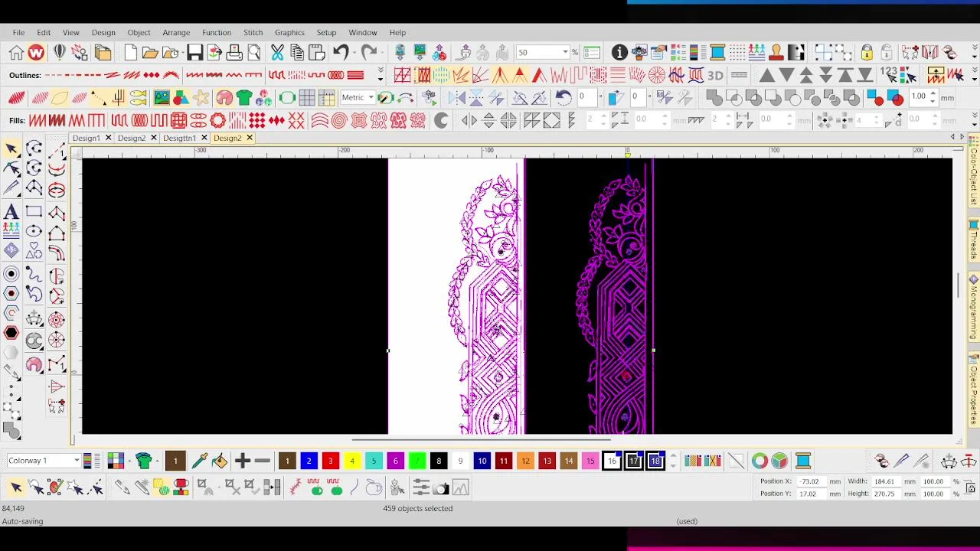The image size is (980, 551).
Task: Open the Graphics menu
Action: pos(289,32)
